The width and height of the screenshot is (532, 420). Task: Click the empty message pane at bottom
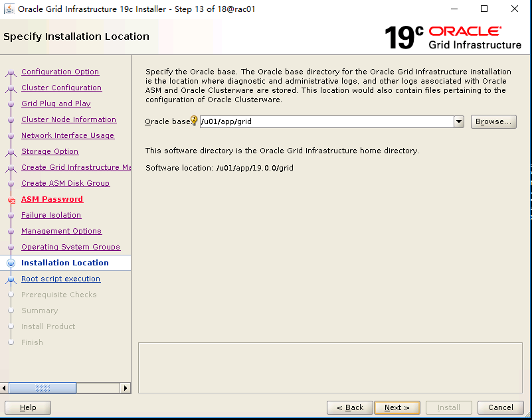tap(330, 368)
